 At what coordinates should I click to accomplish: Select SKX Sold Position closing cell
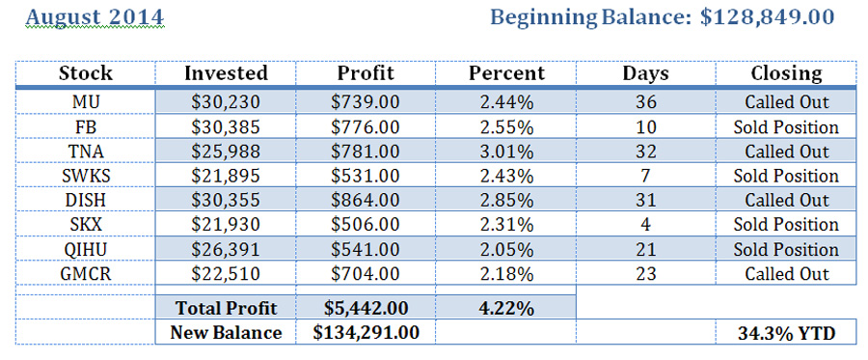pos(786,224)
